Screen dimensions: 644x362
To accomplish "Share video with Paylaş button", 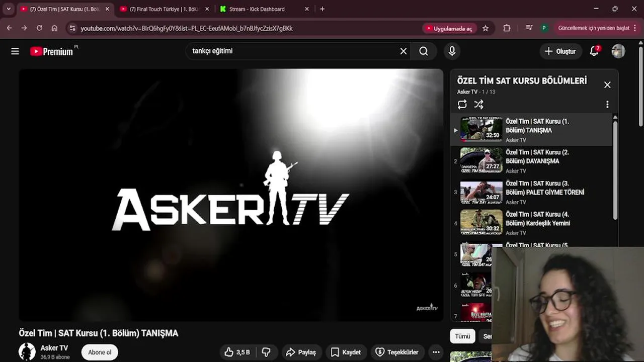I will (301, 352).
